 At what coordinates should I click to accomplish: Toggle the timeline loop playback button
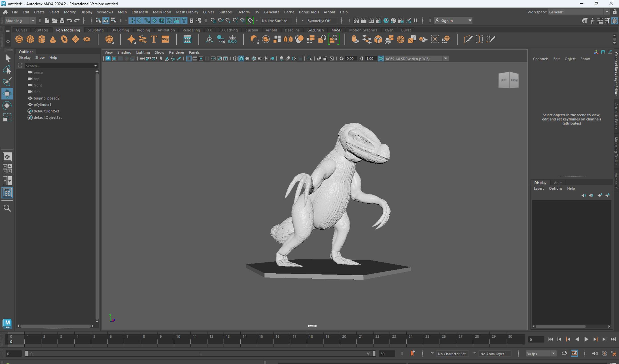click(x=564, y=353)
